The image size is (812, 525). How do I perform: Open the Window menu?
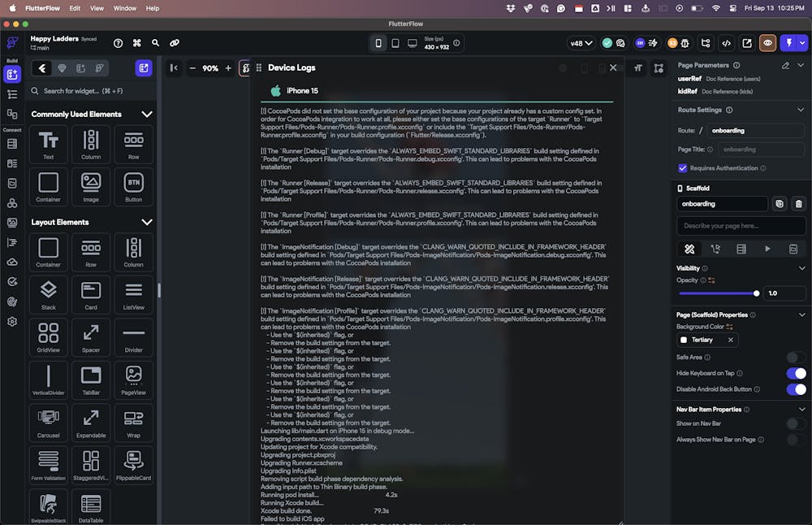(x=125, y=8)
